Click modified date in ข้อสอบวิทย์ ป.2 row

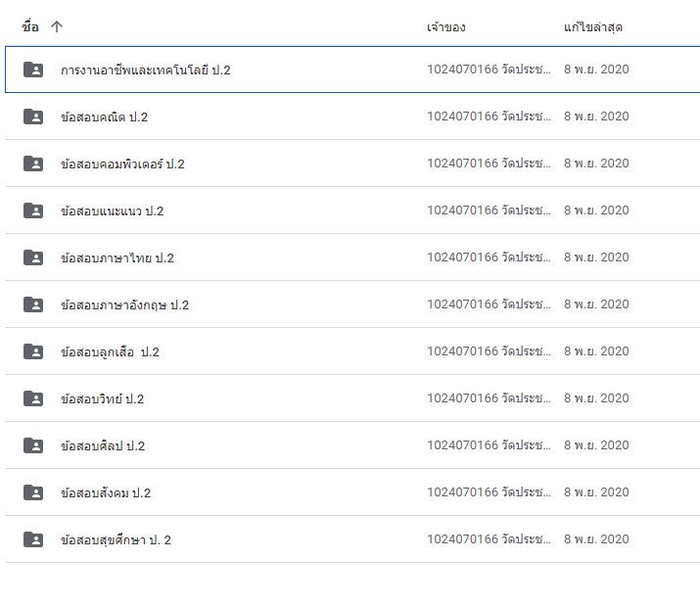(x=596, y=398)
